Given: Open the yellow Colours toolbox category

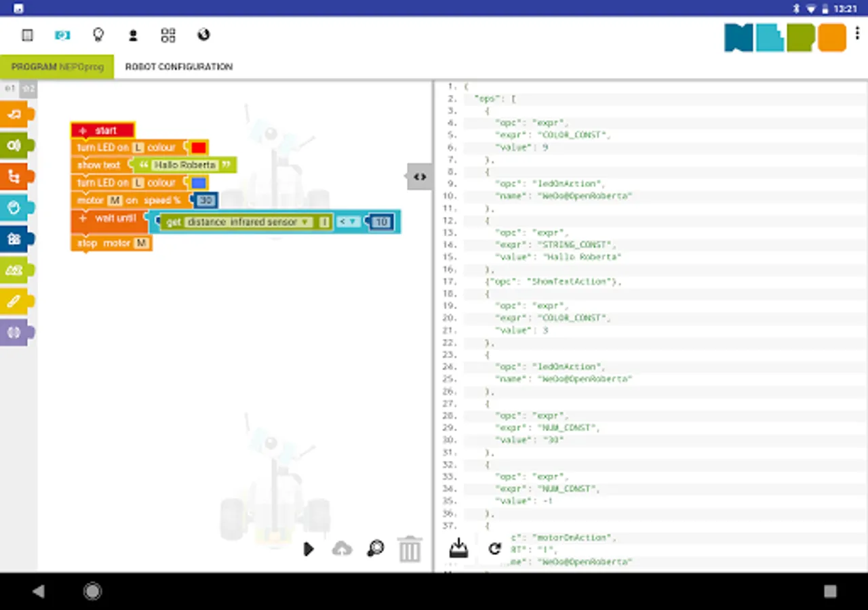Looking at the screenshot, I should point(16,301).
